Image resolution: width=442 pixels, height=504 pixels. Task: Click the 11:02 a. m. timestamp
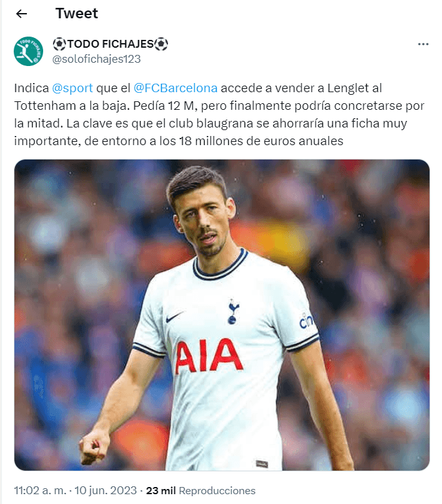pos(40,490)
